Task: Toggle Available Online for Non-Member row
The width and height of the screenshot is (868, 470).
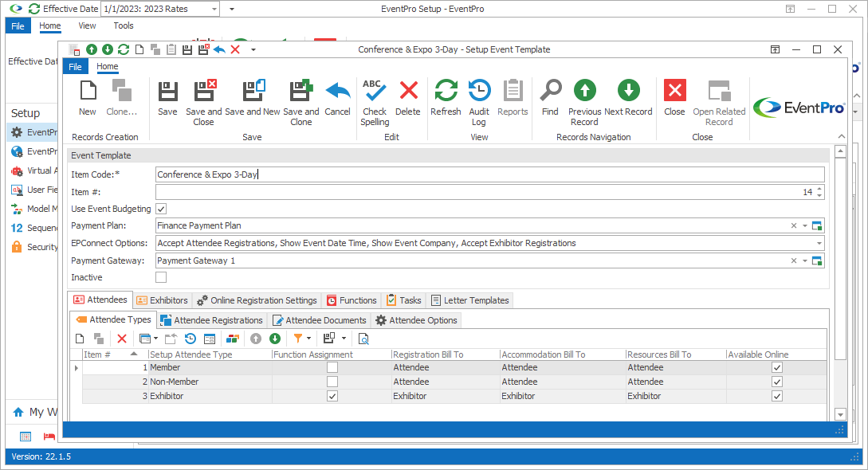Action: 777,382
